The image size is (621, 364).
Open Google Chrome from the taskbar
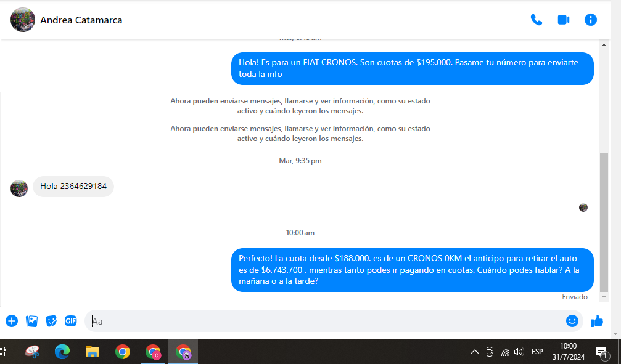click(122, 351)
